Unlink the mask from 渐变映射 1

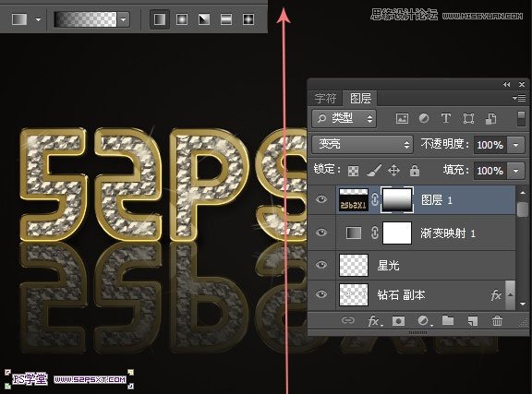pos(375,233)
